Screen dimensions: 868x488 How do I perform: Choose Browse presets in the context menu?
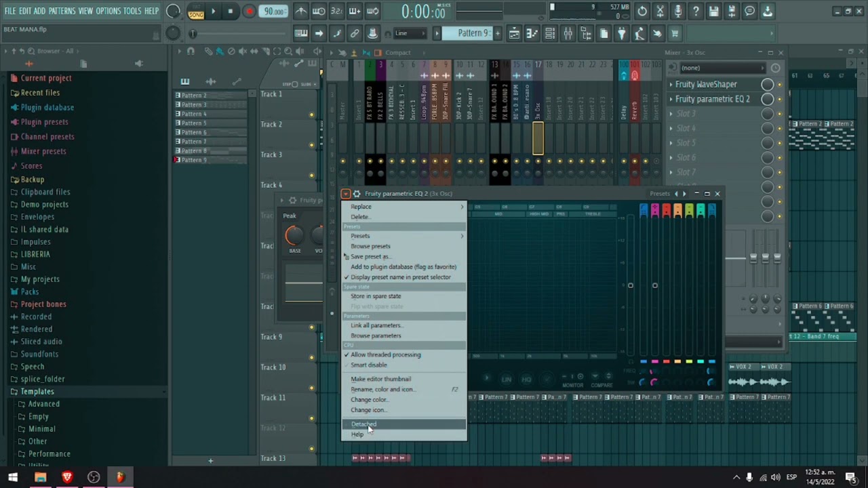coord(403,246)
